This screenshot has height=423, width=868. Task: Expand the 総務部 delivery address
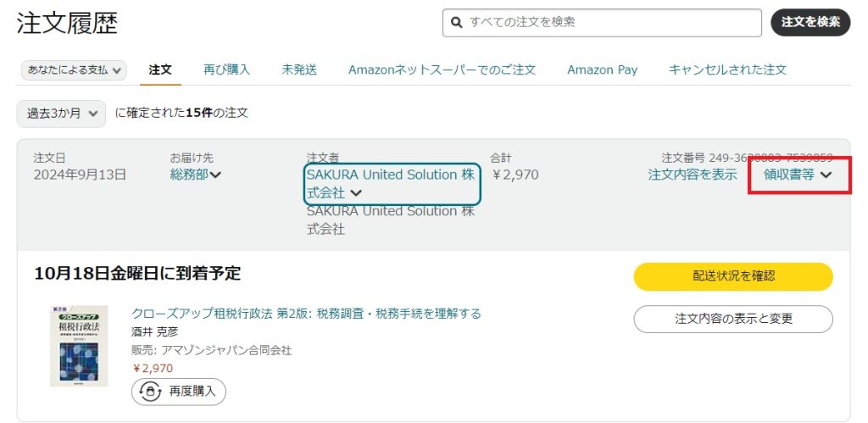click(189, 175)
